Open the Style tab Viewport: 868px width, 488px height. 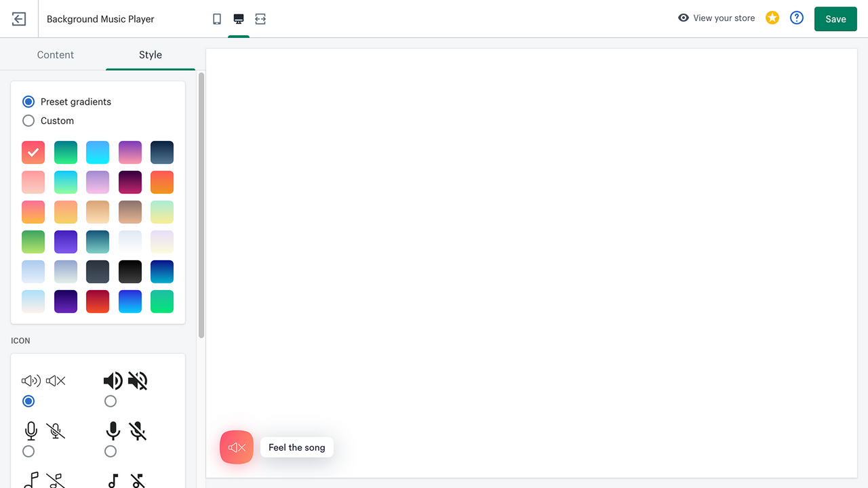click(x=151, y=55)
